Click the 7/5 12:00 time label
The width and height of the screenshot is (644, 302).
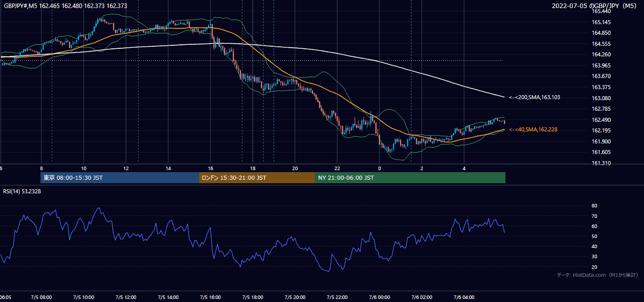126,297
